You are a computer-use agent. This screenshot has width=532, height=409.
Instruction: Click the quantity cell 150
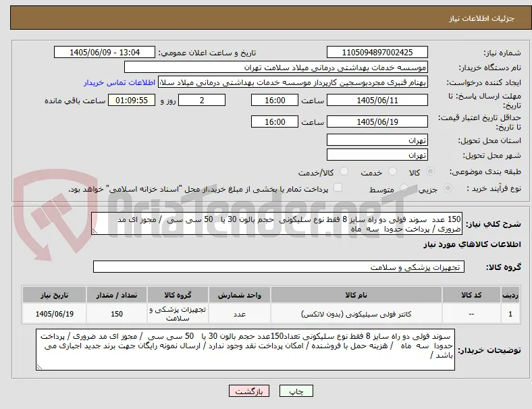pos(117,314)
